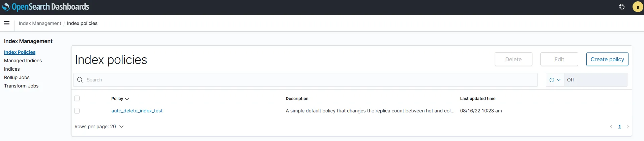Select all policies with header checkbox
Viewport: 644px width, 141px height.
click(77, 98)
